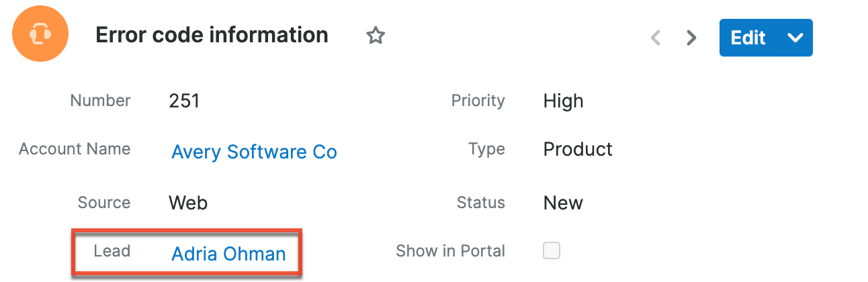Click the Status value New
The height and width of the screenshot is (282, 868).
click(x=563, y=203)
